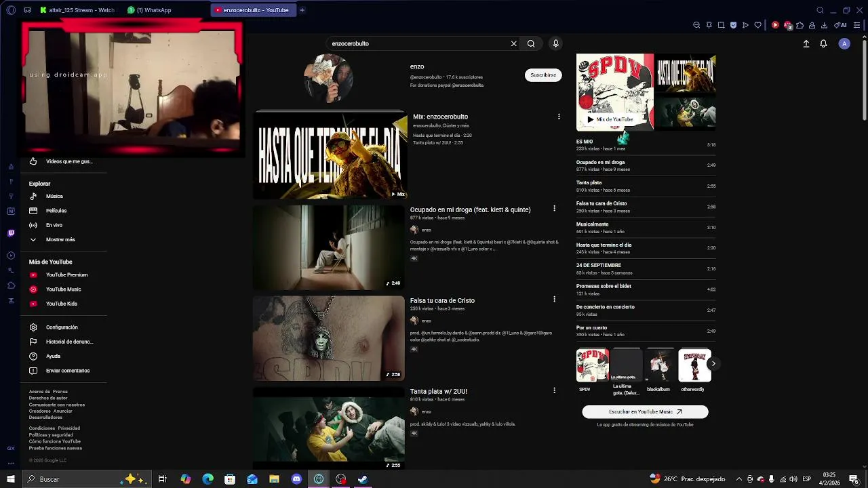
Task: Open Microsoft Edge from the taskbar
Action: coord(208,479)
